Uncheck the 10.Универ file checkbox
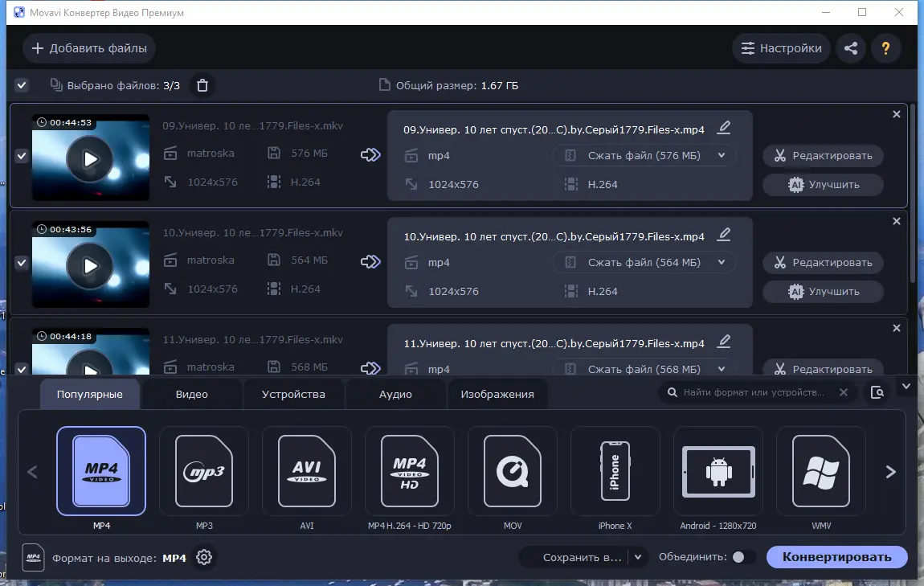 [x=22, y=263]
